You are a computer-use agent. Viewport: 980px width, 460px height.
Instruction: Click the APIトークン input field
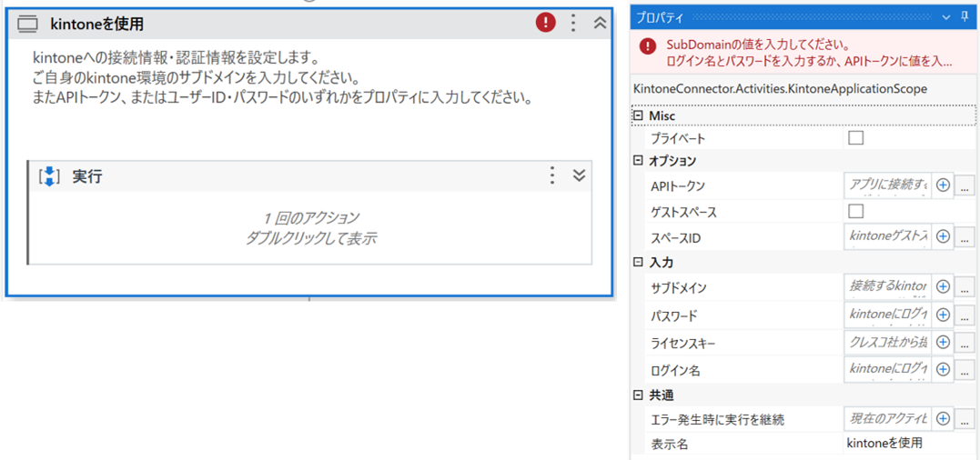coord(887,185)
